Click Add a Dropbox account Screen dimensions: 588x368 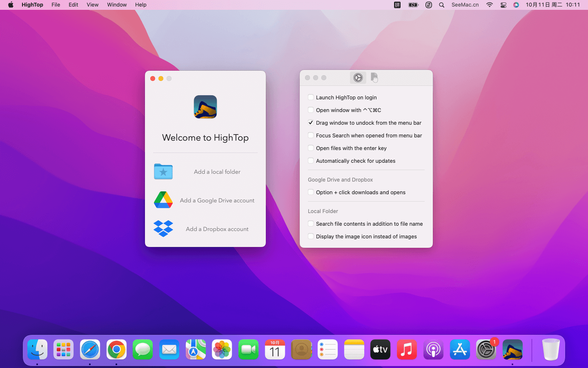[217, 229]
